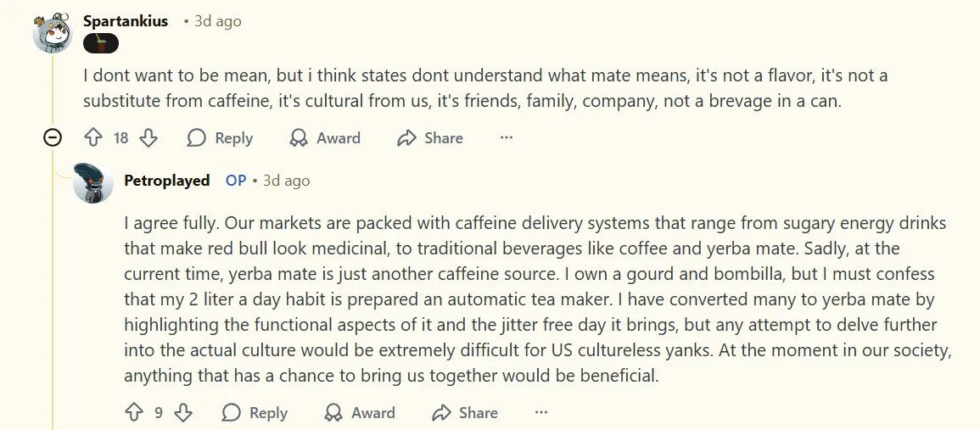The width and height of the screenshot is (980, 430).
Task: Click Spartankius's avatar image
Action: (x=52, y=32)
